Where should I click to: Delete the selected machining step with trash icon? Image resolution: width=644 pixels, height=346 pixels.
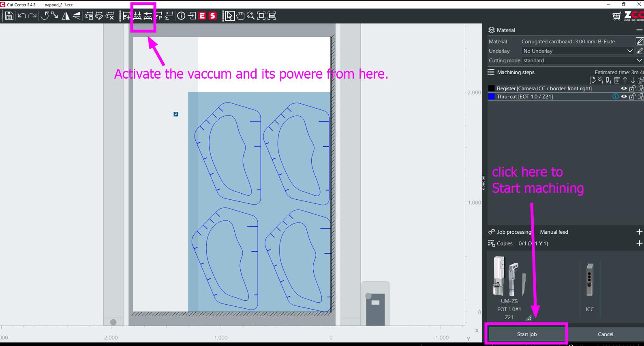pos(617,80)
